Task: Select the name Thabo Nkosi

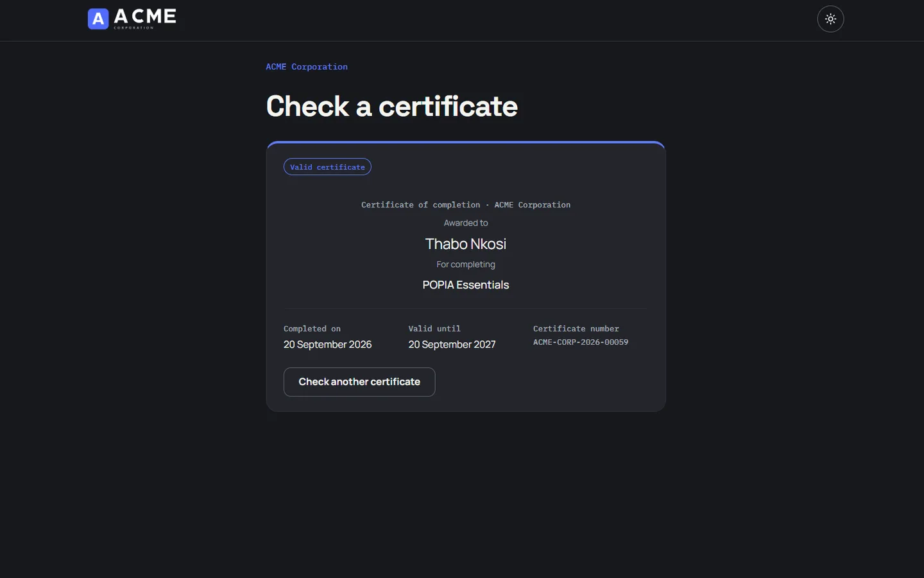Action: (466, 244)
